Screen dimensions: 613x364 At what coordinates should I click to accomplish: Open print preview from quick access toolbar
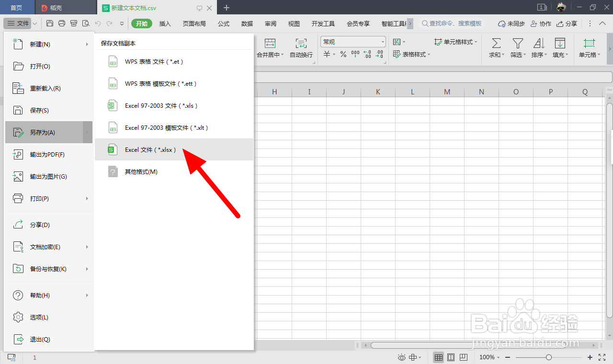click(x=86, y=23)
